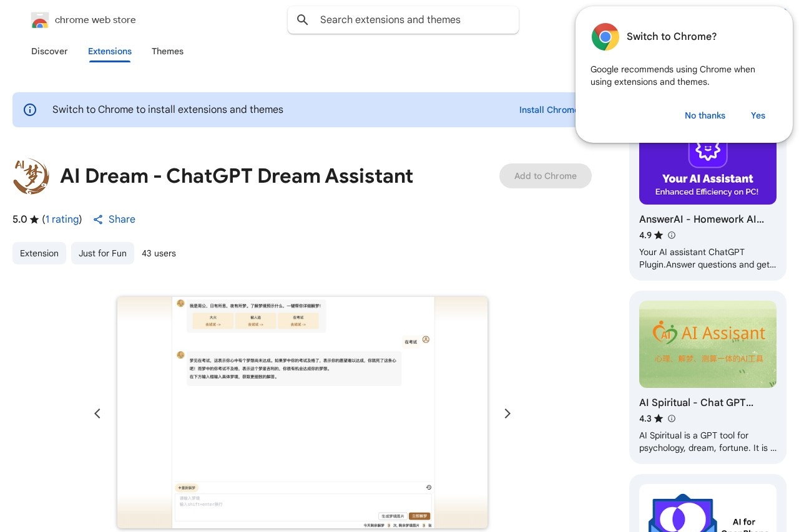Click the search magnifier icon

tap(303, 20)
